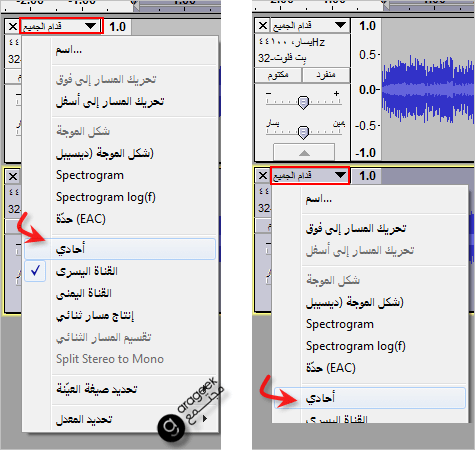
Task: Close the top track in the left panel
Action: (13, 26)
